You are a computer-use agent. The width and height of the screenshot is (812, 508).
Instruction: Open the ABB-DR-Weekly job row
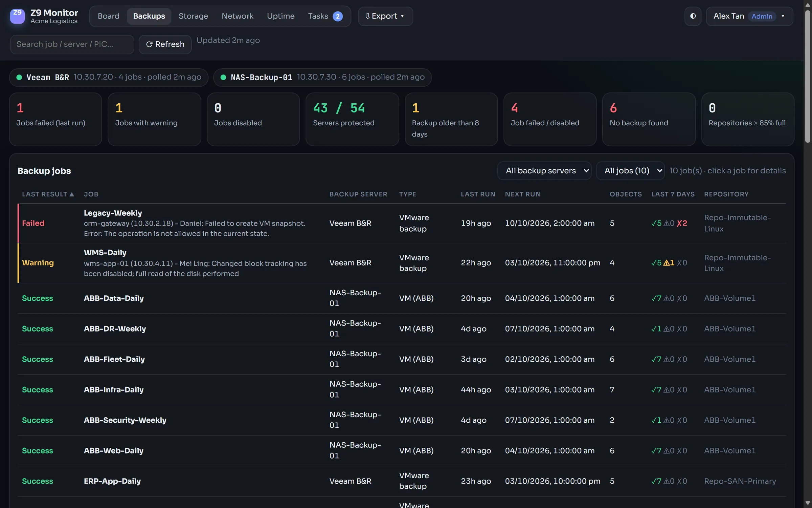click(x=402, y=329)
